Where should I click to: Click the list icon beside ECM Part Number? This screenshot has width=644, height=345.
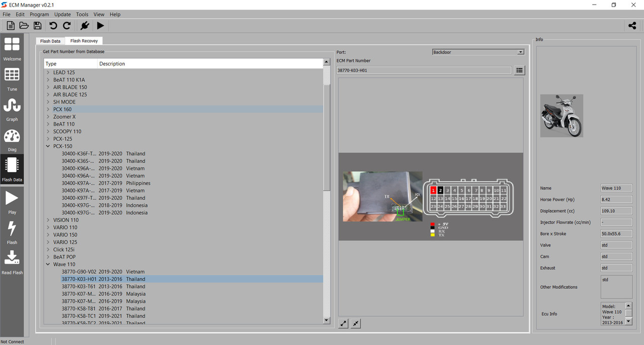(520, 70)
